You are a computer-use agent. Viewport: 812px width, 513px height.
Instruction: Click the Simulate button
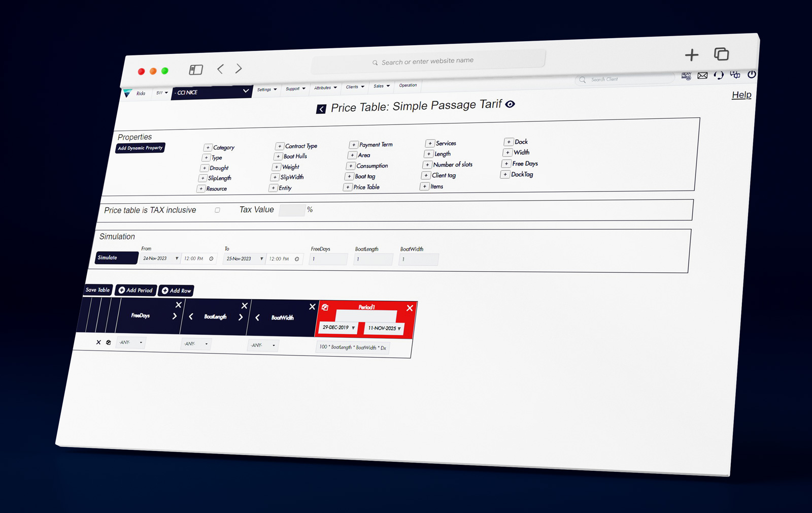[x=116, y=258]
